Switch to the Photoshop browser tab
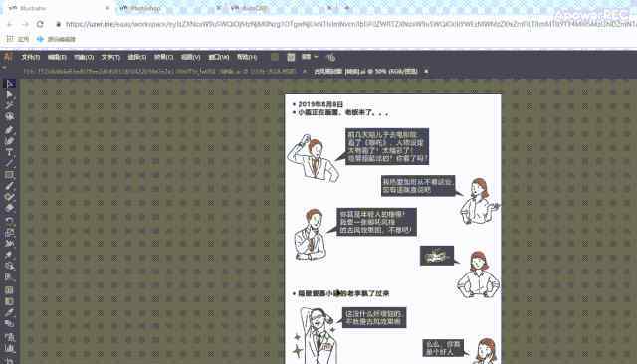The image size is (637, 364). point(170,8)
